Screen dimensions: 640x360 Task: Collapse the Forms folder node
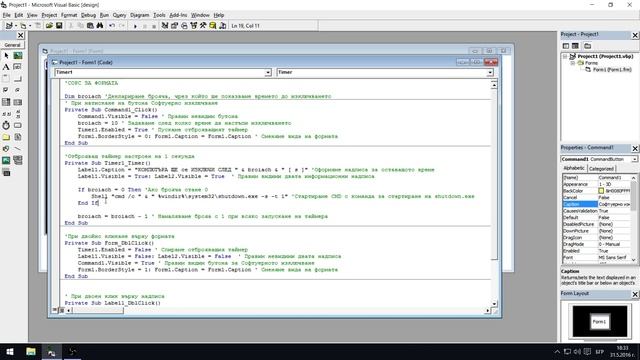pyautogui.click(x=573, y=63)
